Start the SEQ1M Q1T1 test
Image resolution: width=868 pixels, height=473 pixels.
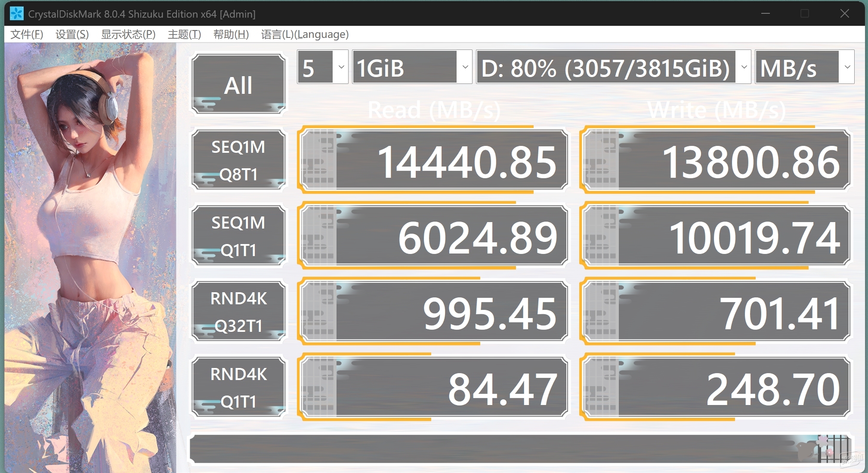(x=238, y=235)
